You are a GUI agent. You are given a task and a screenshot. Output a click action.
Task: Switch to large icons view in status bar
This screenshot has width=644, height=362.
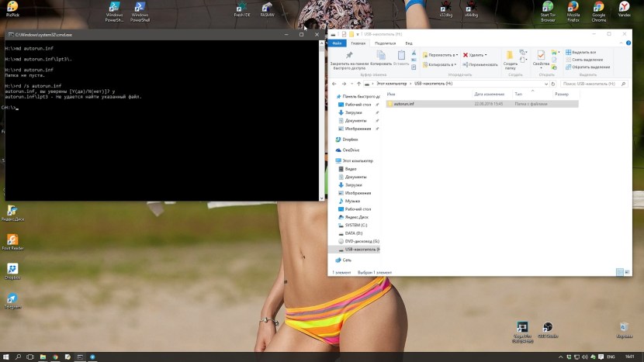point(626,272)
